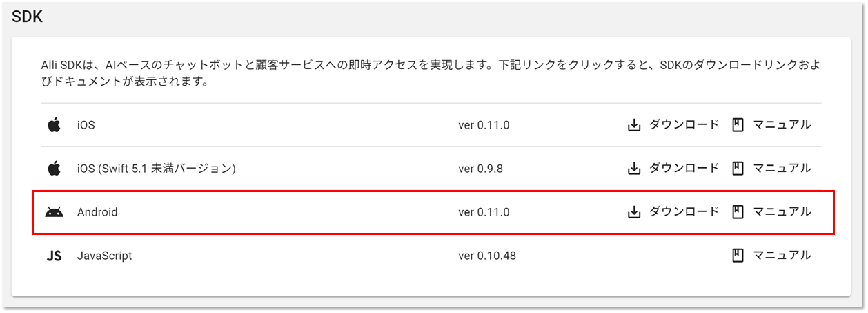Select the JavaScript platform label
Viewport: 868px width, 313px height.
point(104,256)
